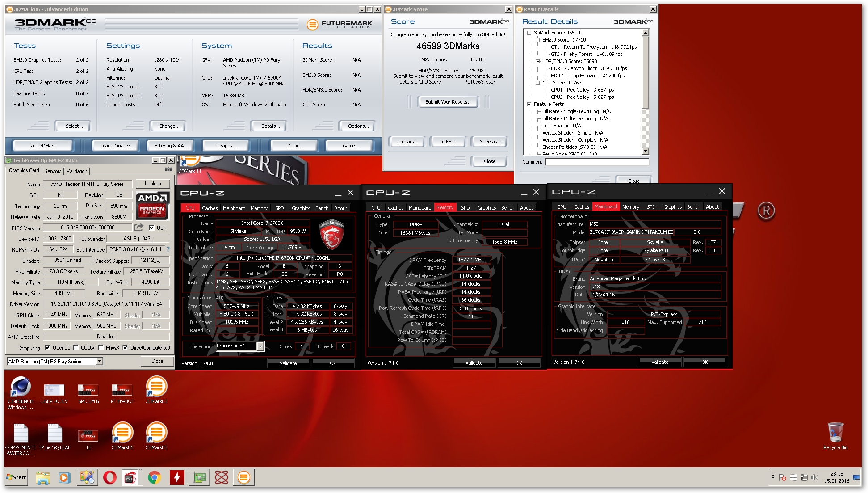Toggle the OpenCL checkbox
The image size is (868, 493).
click(47, 347)
